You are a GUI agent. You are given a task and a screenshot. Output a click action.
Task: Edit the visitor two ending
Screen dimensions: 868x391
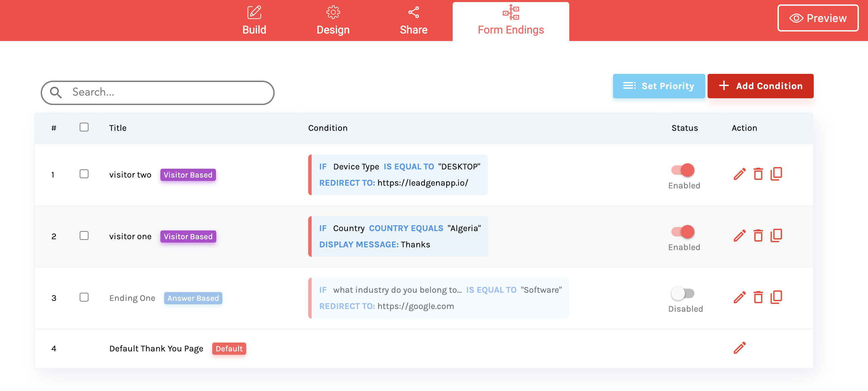[x=739, y=174]
